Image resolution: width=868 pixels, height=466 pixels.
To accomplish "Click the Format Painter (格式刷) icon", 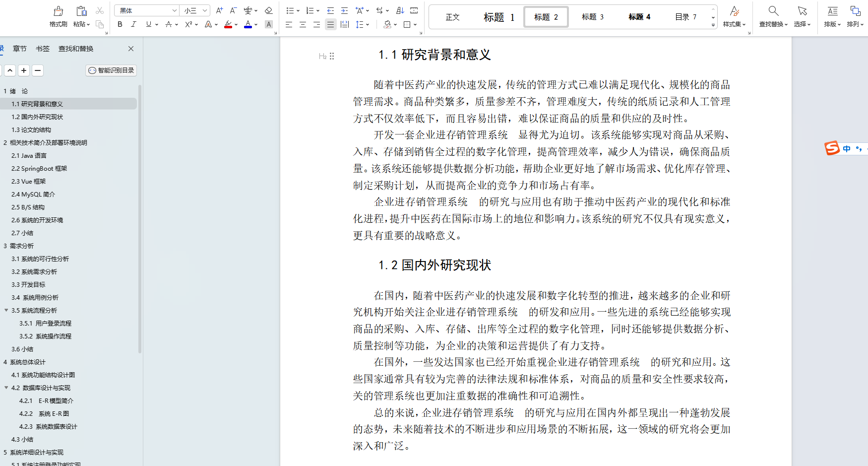I will click(x=58, y=11).
